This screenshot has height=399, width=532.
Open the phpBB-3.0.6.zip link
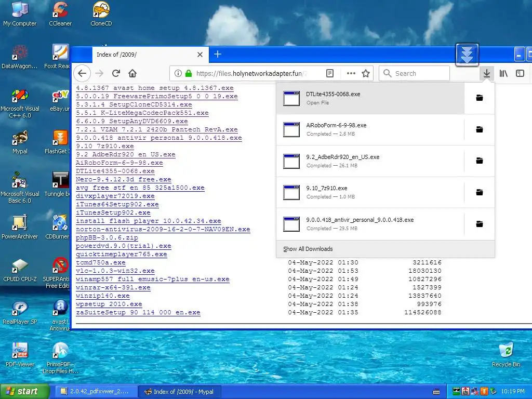click(x=107, y=237)
